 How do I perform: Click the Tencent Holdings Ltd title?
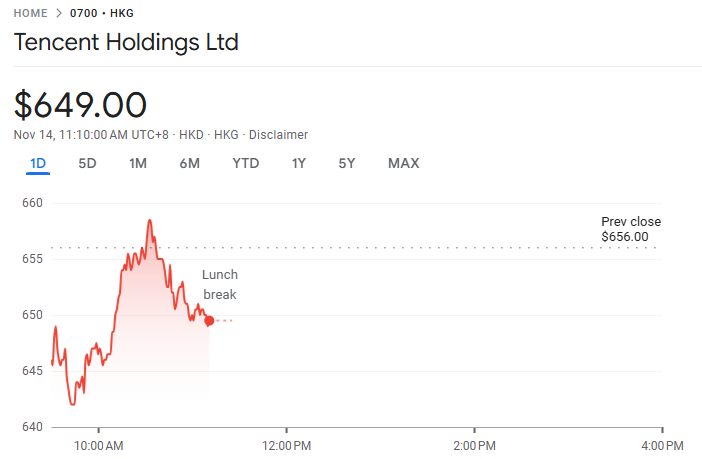[126, 43]
